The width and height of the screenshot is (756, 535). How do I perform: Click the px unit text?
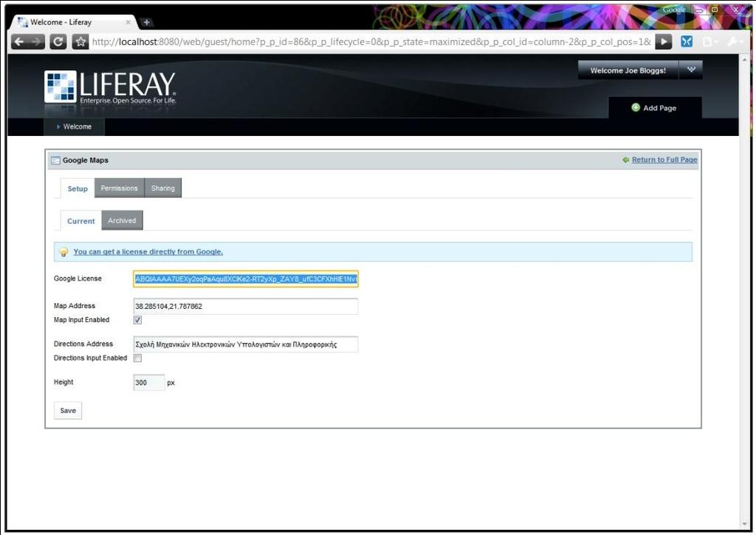pos(171,383)
